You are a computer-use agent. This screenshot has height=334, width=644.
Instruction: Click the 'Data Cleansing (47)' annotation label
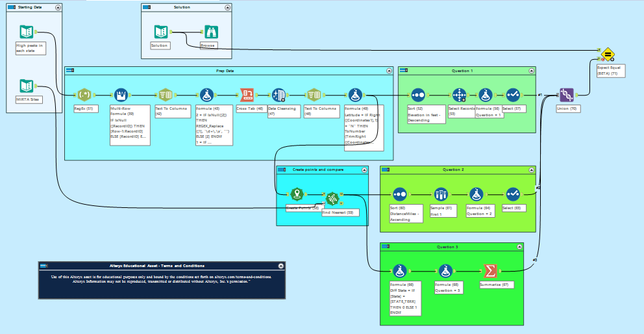(284, 112)
